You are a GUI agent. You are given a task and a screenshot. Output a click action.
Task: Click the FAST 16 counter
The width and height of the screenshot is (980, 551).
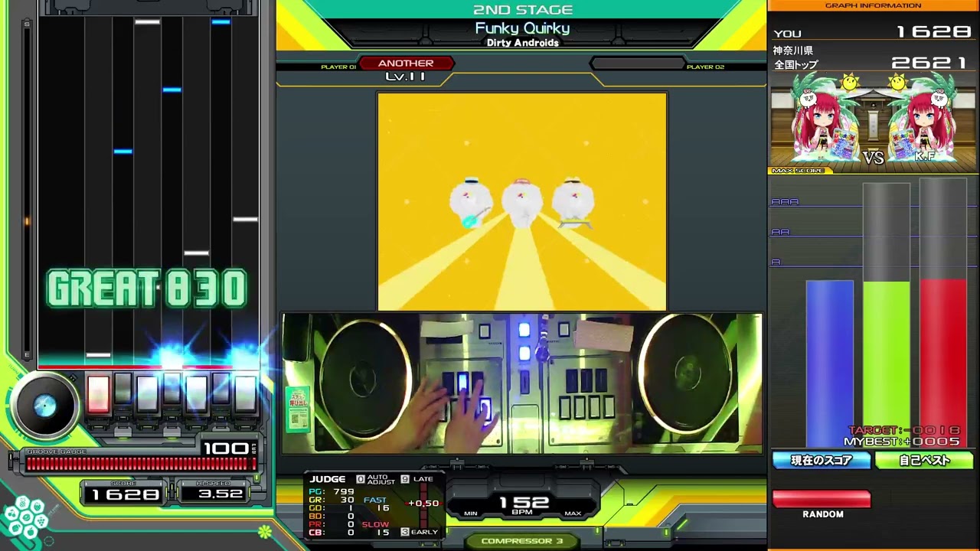(x=376, y=504)
